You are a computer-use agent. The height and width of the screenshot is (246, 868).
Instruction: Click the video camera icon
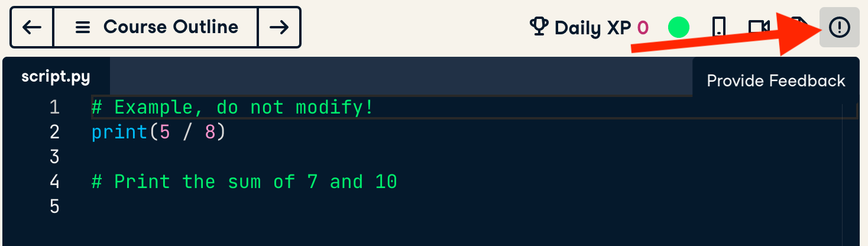tap(757, 27)
